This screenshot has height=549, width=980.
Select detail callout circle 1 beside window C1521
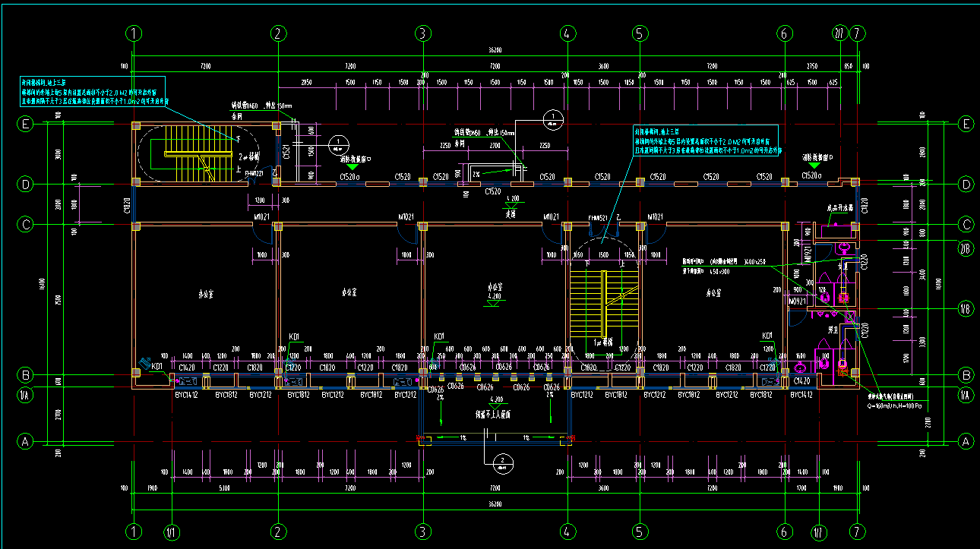(x=339, y=142)
